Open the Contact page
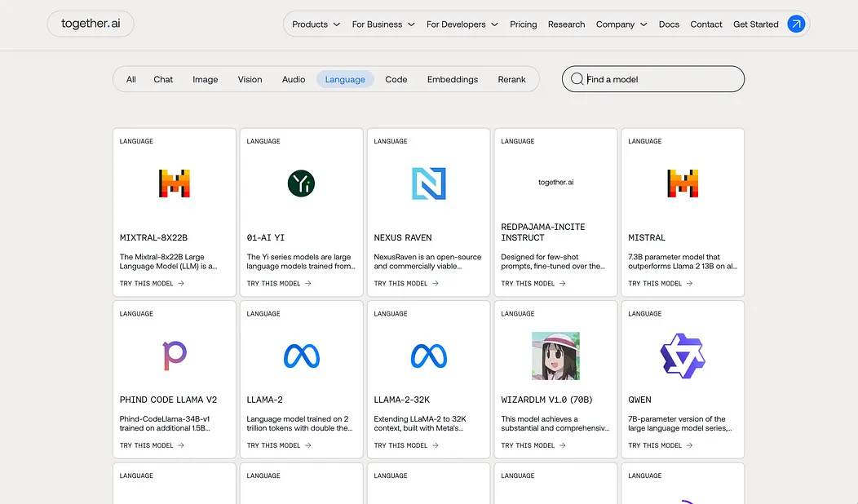 point(705,24)
